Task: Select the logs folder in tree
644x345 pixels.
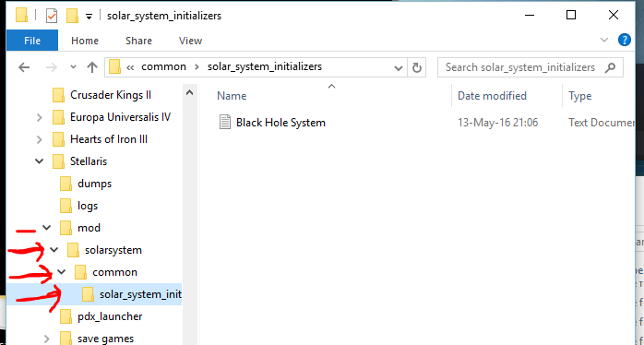Action: tap(88, 206)
